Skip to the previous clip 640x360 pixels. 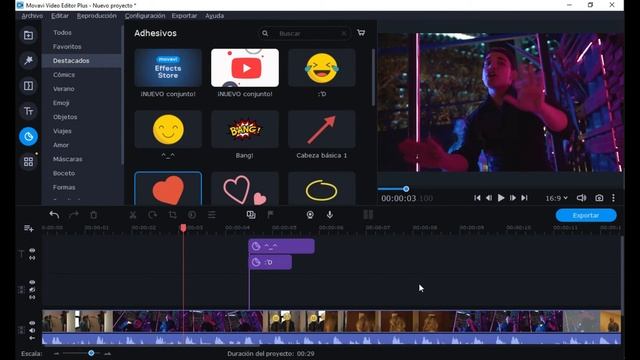477,198
